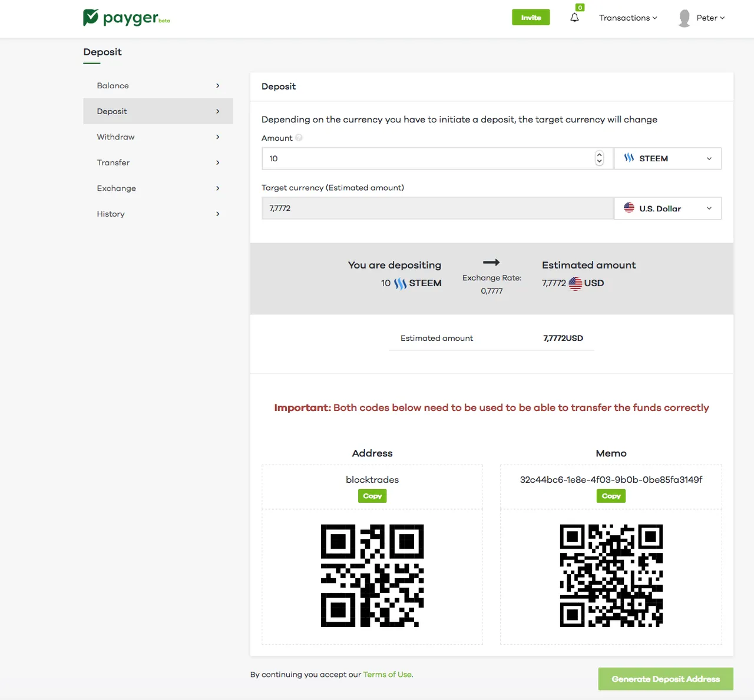Click the Memo column heading
The width and height of the screenshot is (754, 700).
611,453
